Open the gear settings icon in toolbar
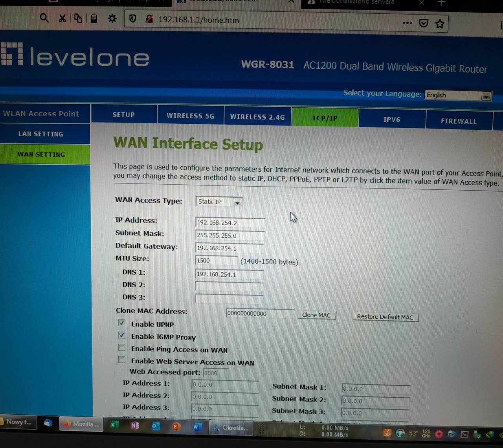 pyautogui.click(x=112, y=18)
